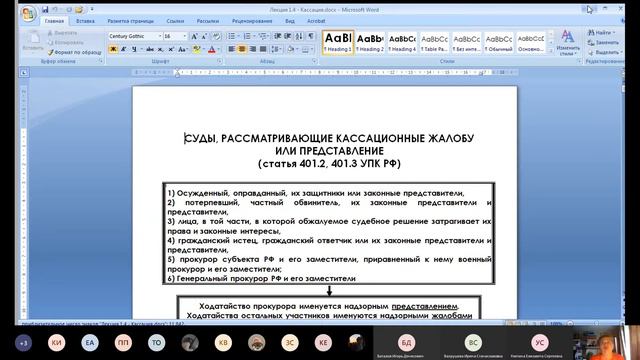Open the Paragraph (Абзац) dialog launcher
The width and height of the screenshot is (640, 360).
coord(314,61)
